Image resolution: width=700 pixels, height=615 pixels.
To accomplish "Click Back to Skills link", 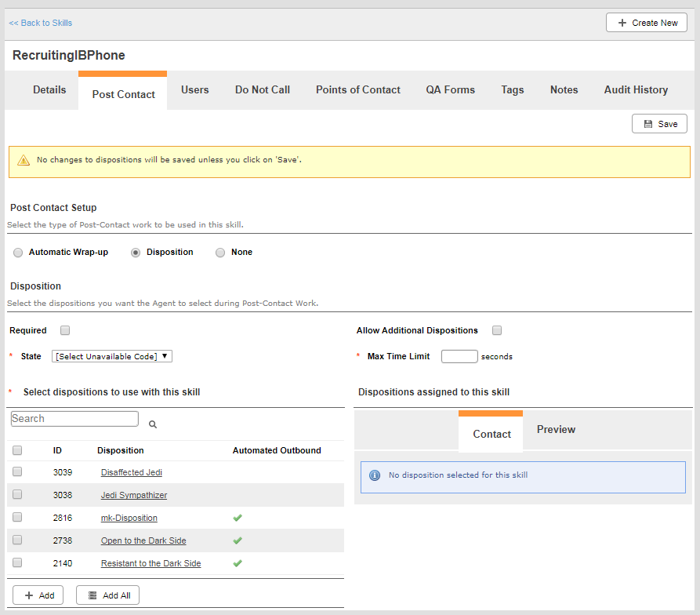I will point(40,23).
